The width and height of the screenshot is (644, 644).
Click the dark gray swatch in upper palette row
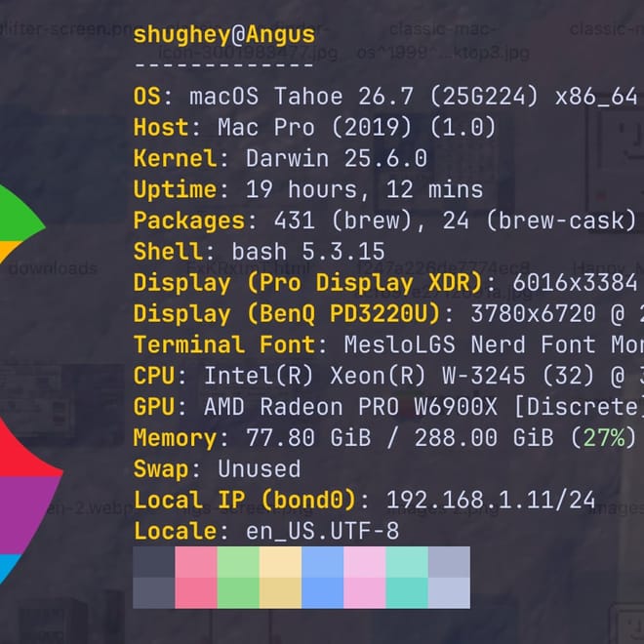(154, 562)
